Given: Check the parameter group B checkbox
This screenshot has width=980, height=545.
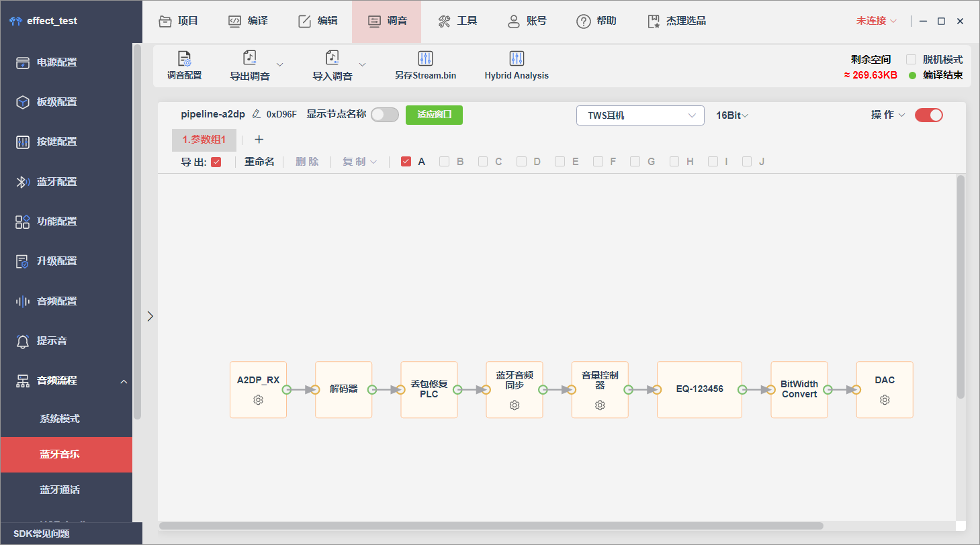Looking at the screenshot, I should [x=444, y=162].
